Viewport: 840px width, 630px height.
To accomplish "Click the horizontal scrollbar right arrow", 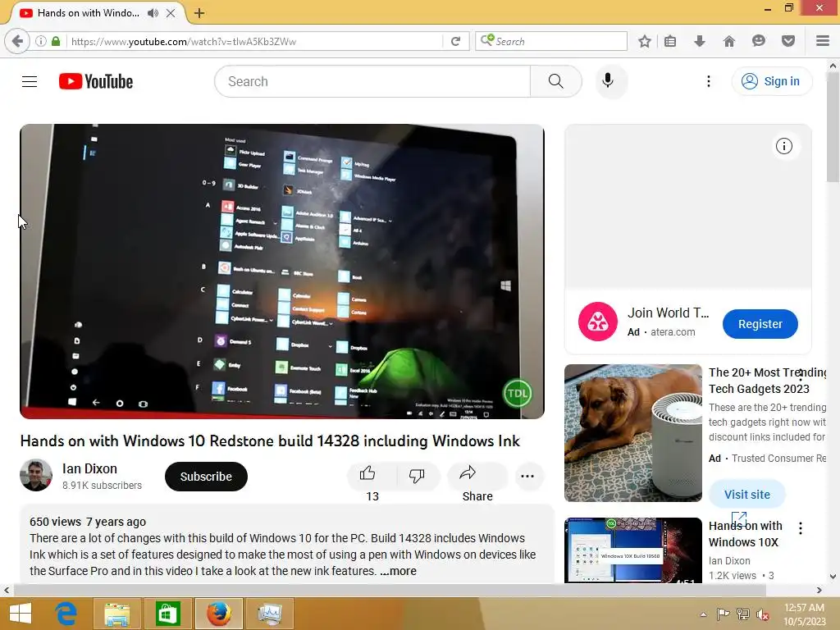I will tap(819, 591).
